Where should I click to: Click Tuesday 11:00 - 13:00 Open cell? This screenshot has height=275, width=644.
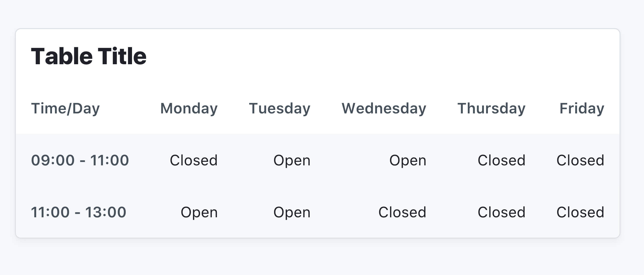292,212
